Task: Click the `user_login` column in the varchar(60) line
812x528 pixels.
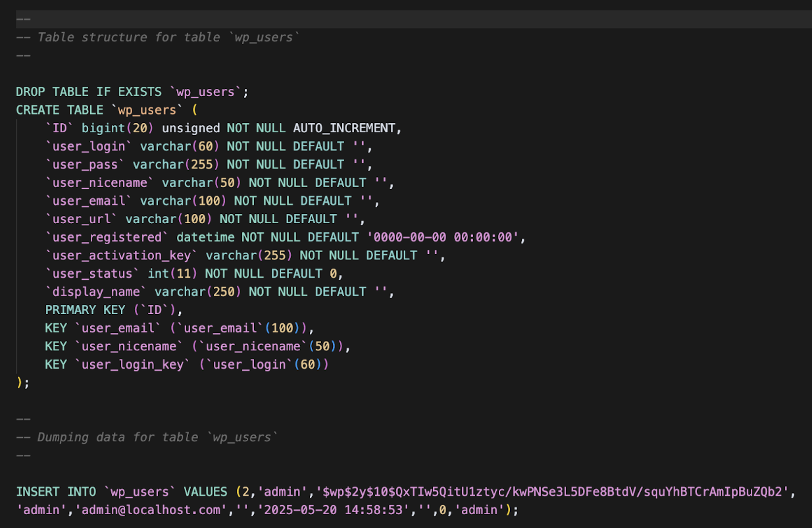Action: pyautogui.click(x=89, y=146)
